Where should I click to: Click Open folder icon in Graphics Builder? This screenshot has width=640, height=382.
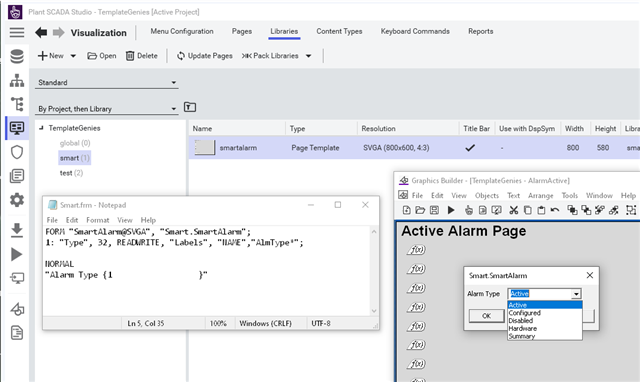420,210
